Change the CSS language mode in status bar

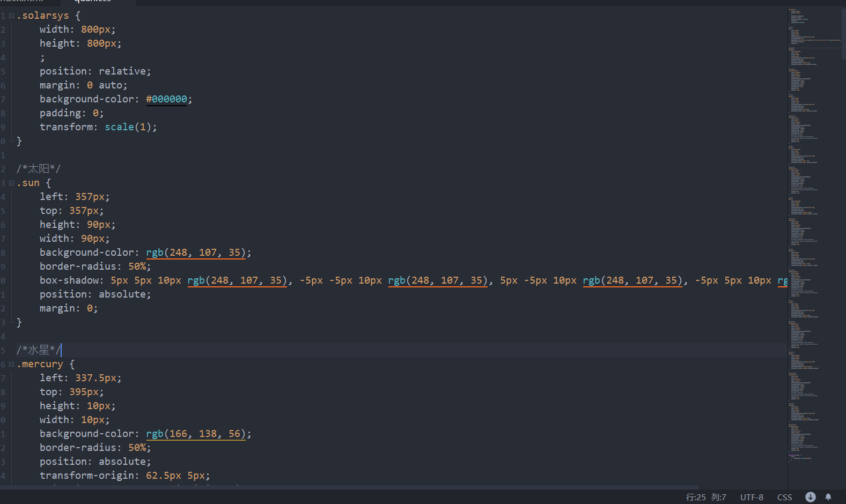784,497
